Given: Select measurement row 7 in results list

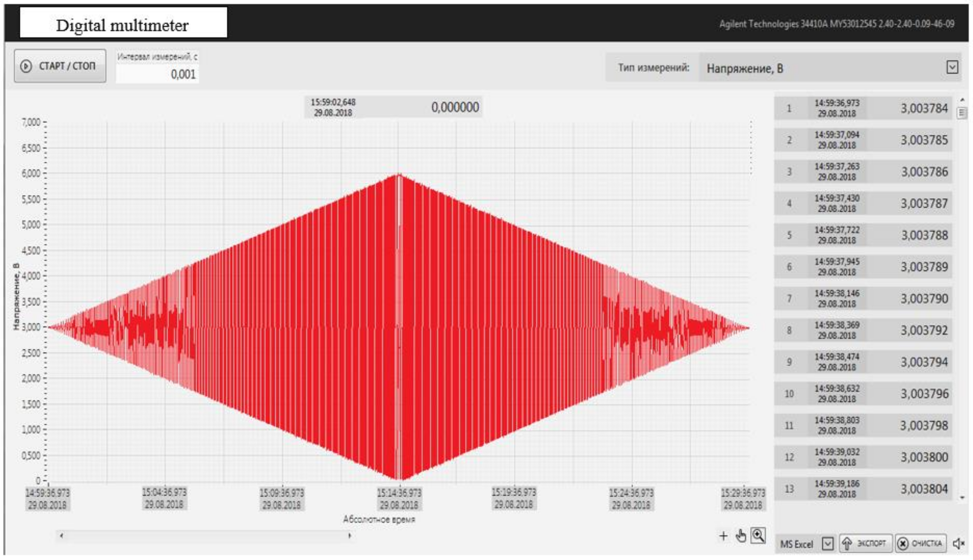Looking at the screenshot, I should point(863,298).
